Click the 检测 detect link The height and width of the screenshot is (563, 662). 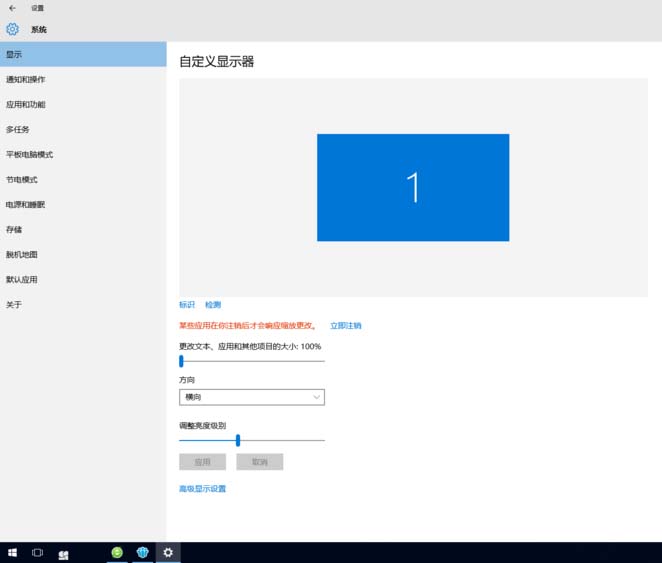(213, 305)
